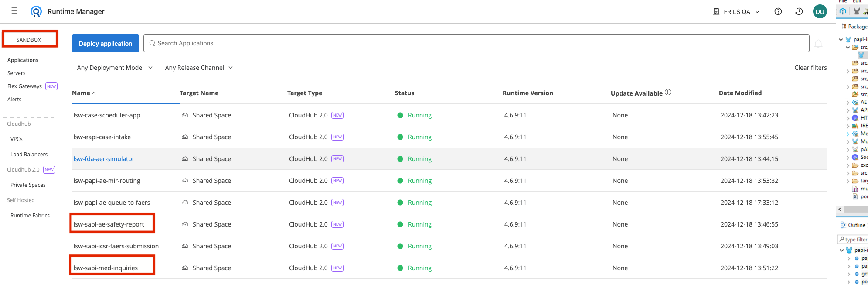Collapse the papi root node in Outline
868x299 pixels.
842,250
